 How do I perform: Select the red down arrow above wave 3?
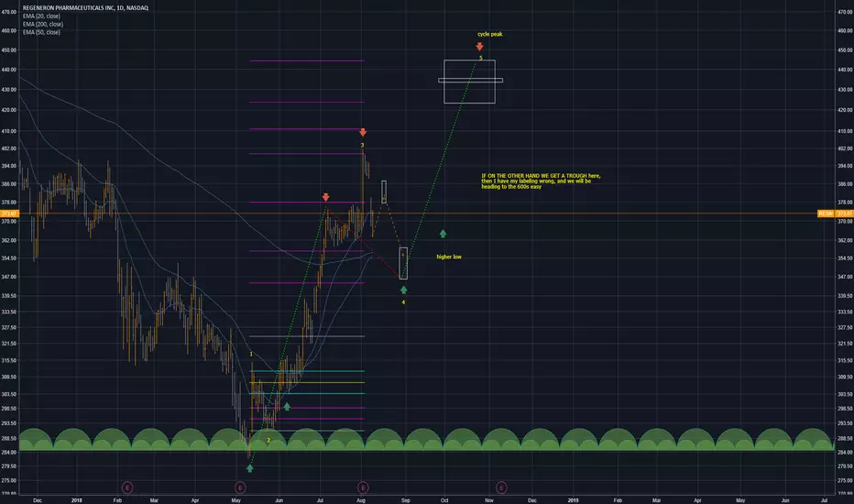pos(363,132)
